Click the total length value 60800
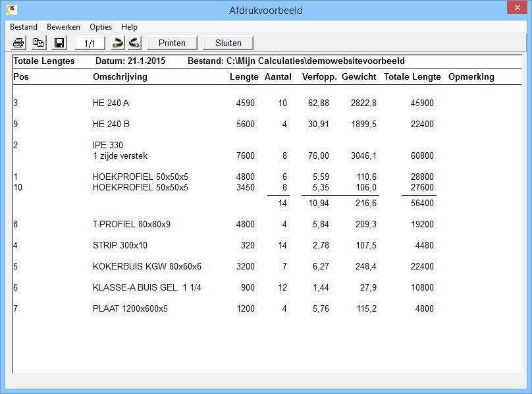 (x=422, y=155)
